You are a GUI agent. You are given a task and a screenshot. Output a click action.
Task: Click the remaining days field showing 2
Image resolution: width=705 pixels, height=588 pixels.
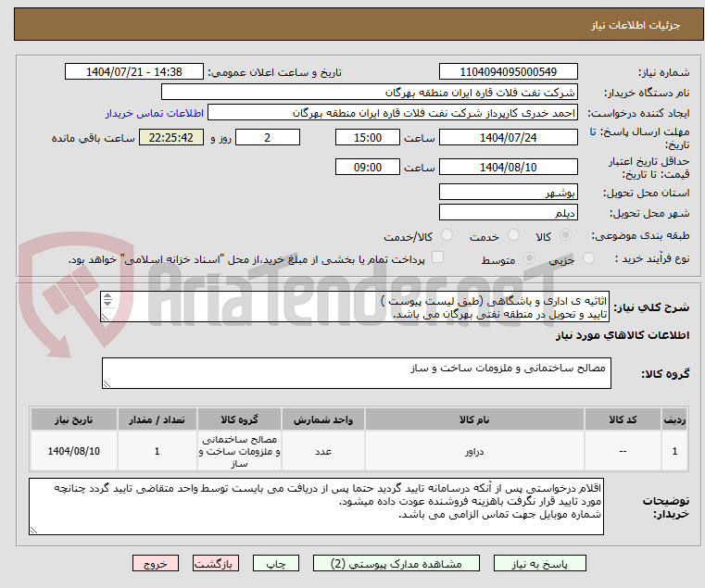[268, 137]
